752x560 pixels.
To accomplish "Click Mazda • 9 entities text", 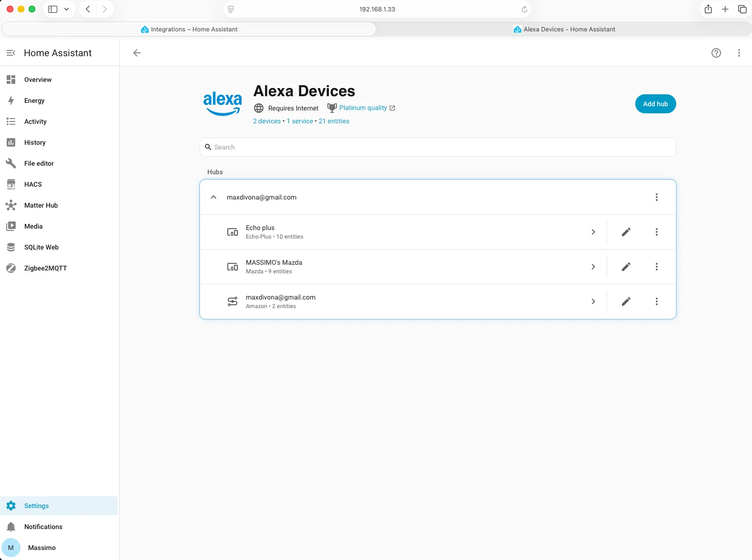I will [269, 271].
